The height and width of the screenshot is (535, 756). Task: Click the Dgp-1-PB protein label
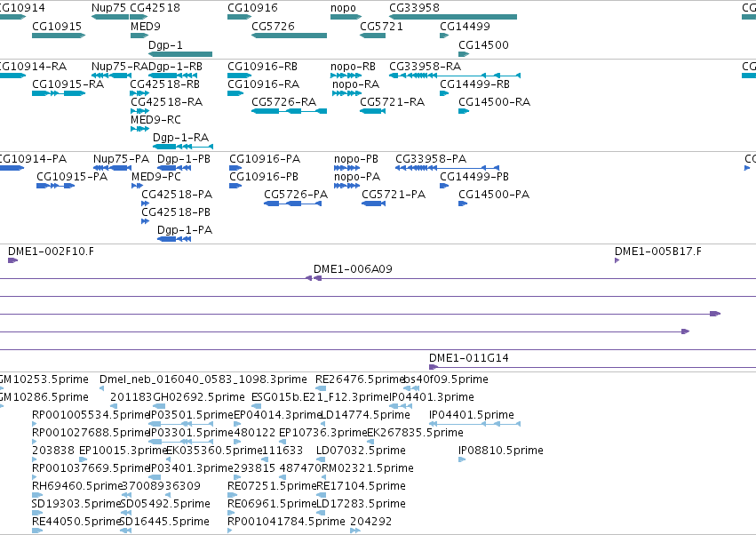coord(184,159)
